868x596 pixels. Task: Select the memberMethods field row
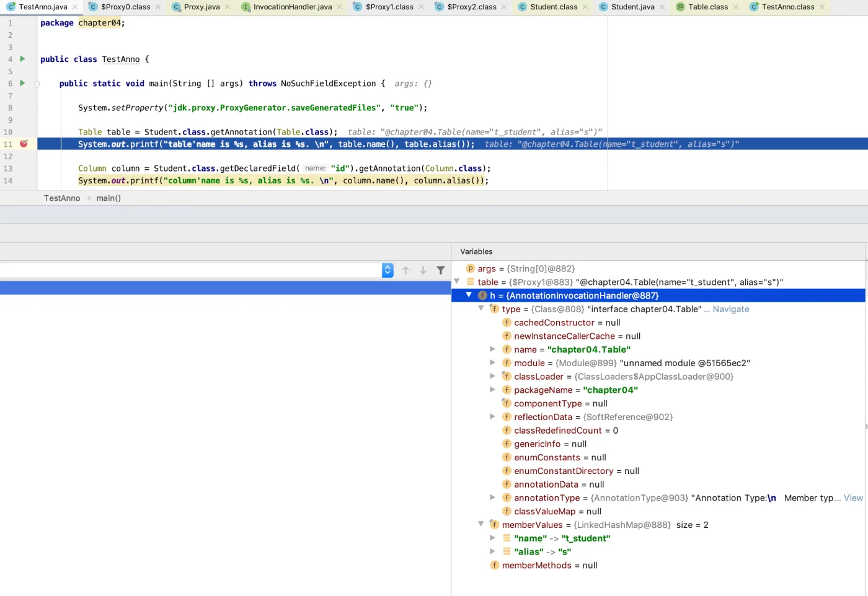[658, 565]
